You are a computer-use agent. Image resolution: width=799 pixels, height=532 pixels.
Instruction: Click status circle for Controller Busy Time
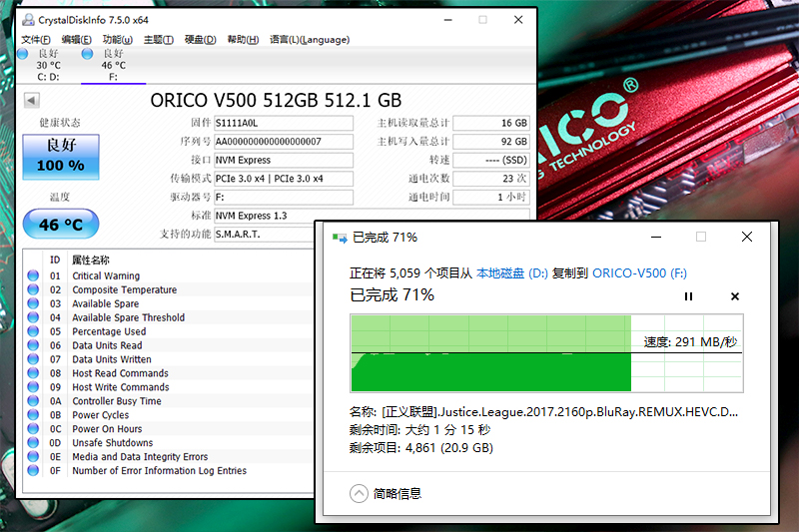tap(33, 400)
